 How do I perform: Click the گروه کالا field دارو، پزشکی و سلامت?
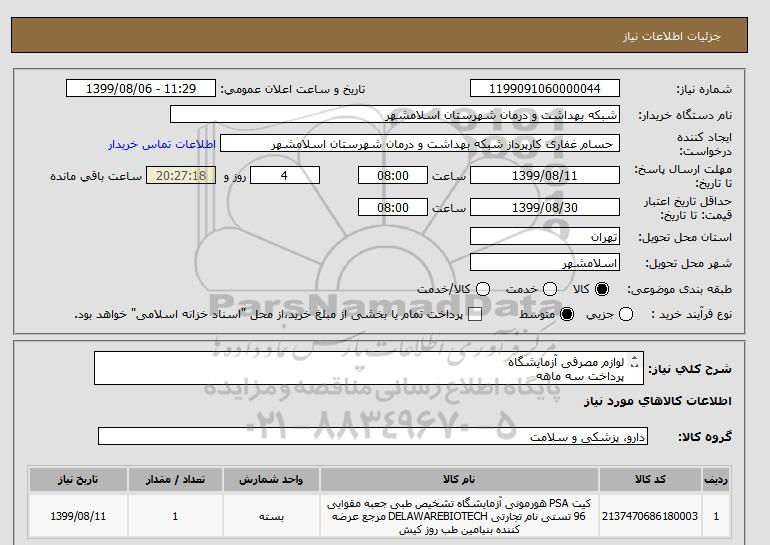pyautogui.click(x=373, y=436)
